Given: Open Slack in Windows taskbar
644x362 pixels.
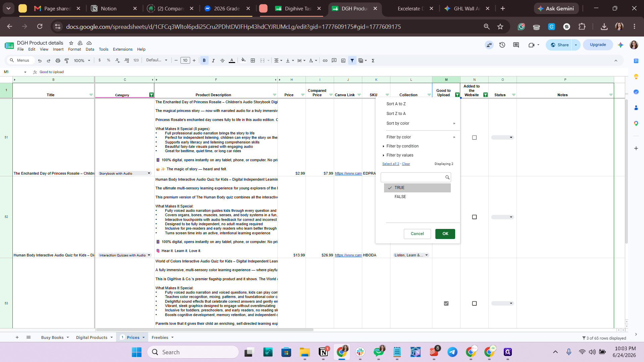Looking at the screenshot, I should point(360,352).
